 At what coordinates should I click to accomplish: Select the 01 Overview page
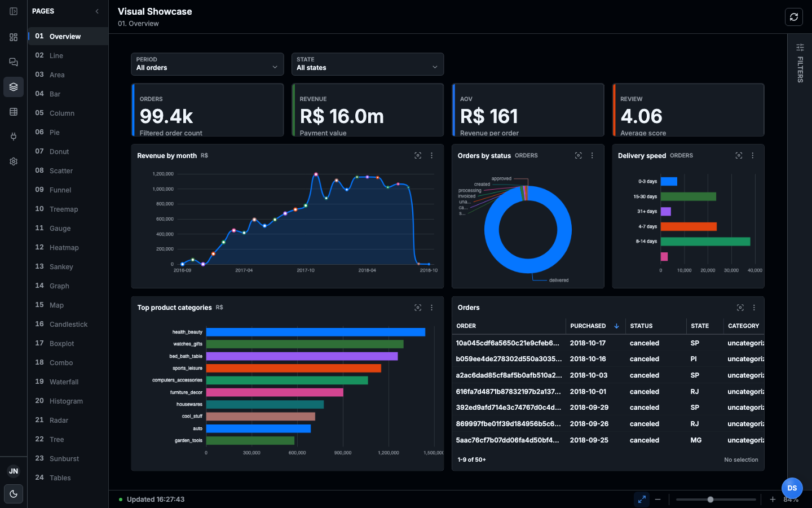point(68,36)
